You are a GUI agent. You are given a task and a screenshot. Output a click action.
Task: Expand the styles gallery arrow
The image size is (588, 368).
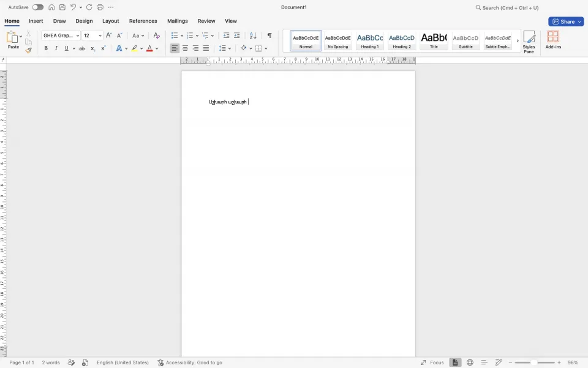(x=518, y=40)
